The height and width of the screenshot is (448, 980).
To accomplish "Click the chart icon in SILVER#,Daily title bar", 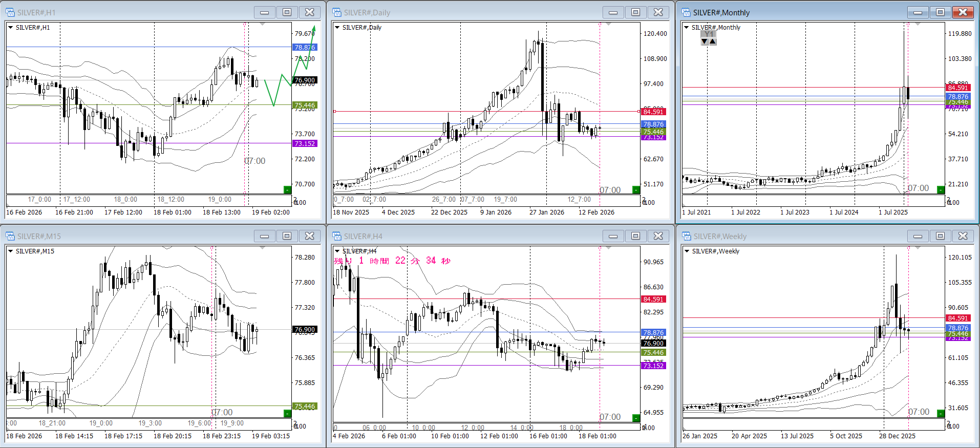I will click(x=336, y=12).
